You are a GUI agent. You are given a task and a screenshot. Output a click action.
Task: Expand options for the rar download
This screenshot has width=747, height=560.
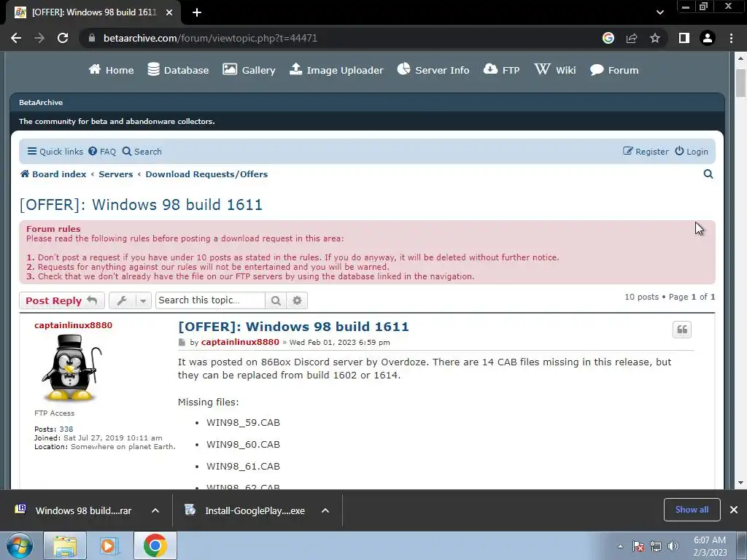click(155, 510)
